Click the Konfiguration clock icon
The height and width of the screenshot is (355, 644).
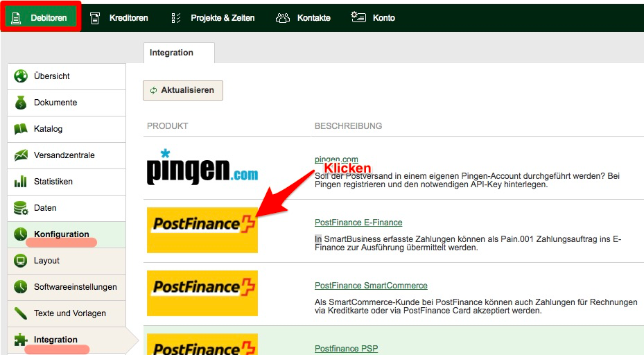(x=21, y=234)
